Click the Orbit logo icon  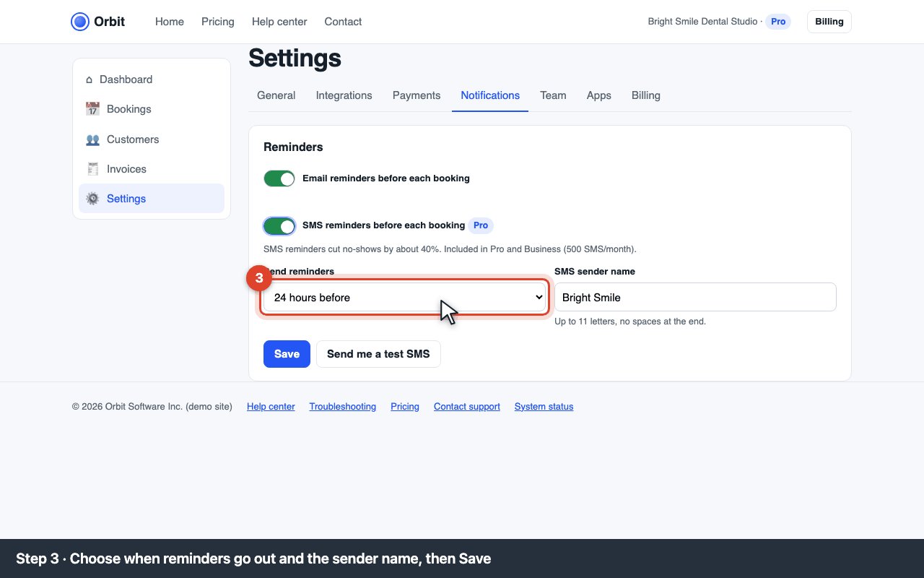point(80,22)
